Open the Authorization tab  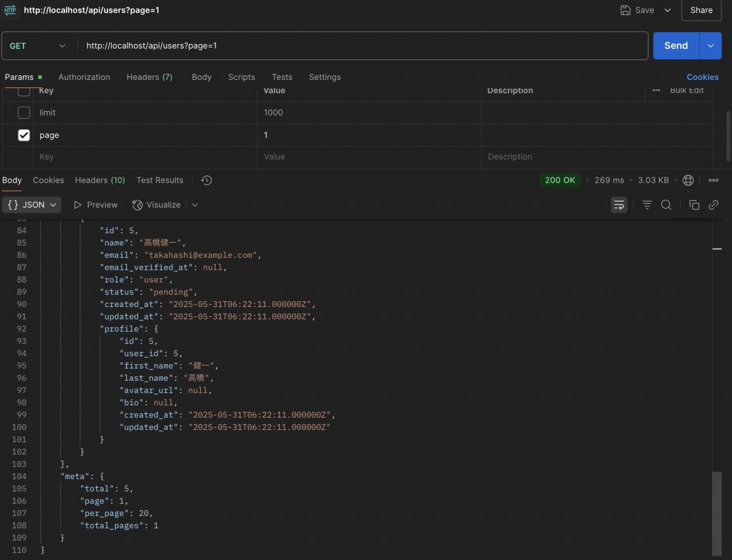coord(84,77)
